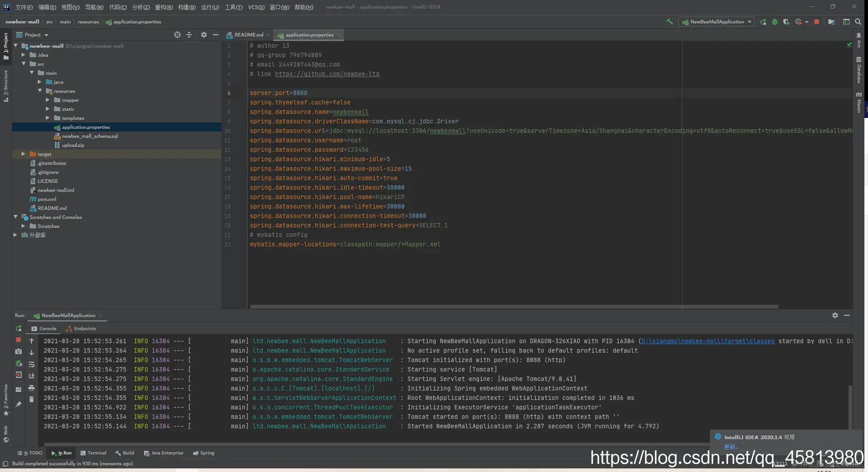The image size is (868, 472).
Task: Hide the Run tool window
Action: [x=847, y=315]
